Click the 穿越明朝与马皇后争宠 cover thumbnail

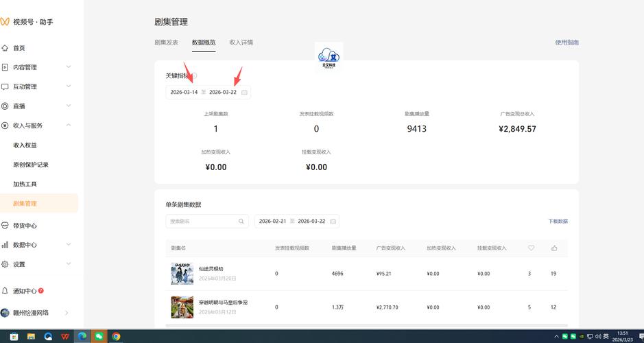point(182,307)
